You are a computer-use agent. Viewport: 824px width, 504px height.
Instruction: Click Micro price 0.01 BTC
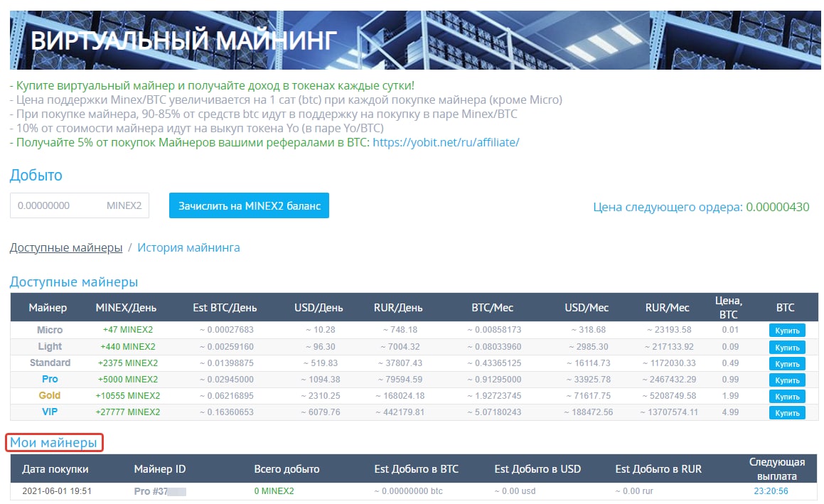(x=730, y=330)
